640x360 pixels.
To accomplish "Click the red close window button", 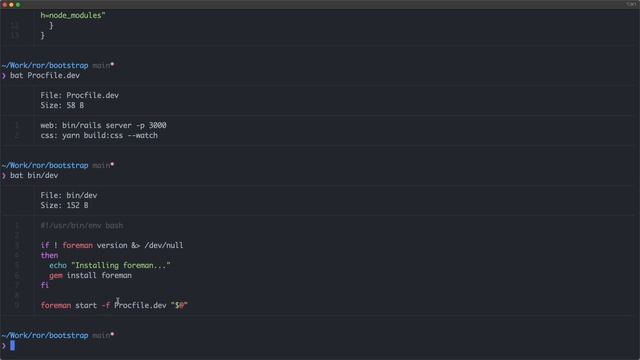I will tap(4, 4).
